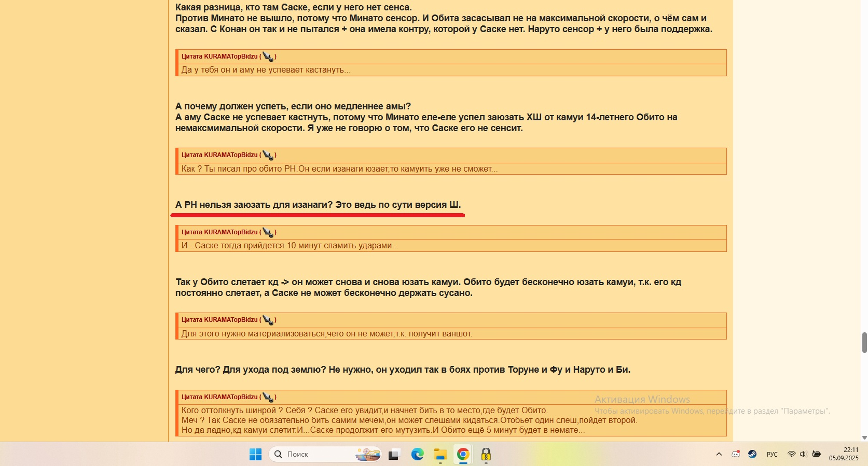Click 'Цитата KURAMATopBidzu' above 'Да у тебя он и аму'

coord(219,57)
